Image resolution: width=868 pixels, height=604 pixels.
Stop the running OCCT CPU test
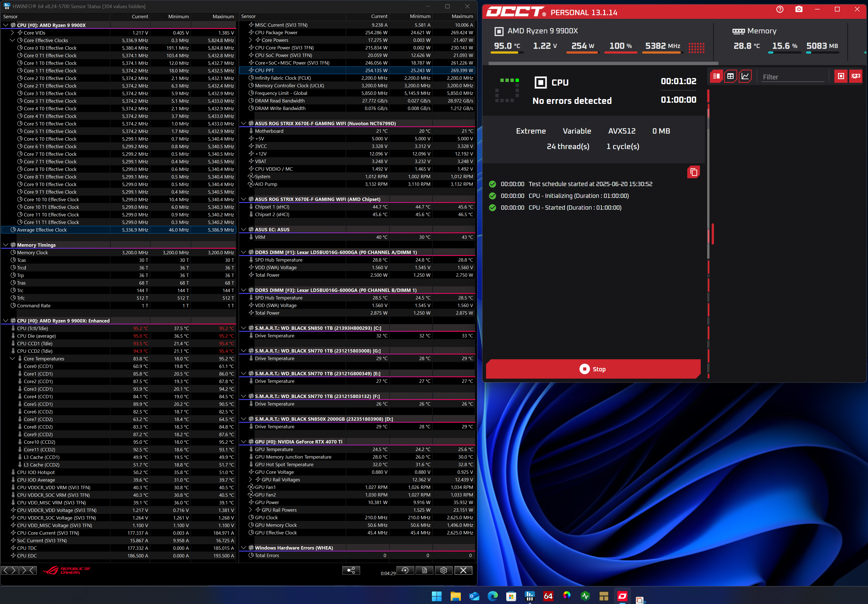(593, 369)
